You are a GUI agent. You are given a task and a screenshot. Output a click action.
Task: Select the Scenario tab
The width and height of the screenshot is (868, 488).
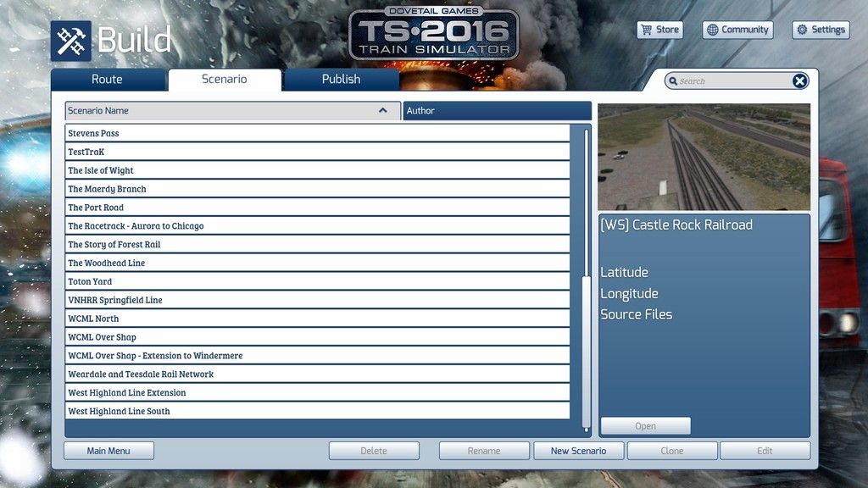(225, 79)
